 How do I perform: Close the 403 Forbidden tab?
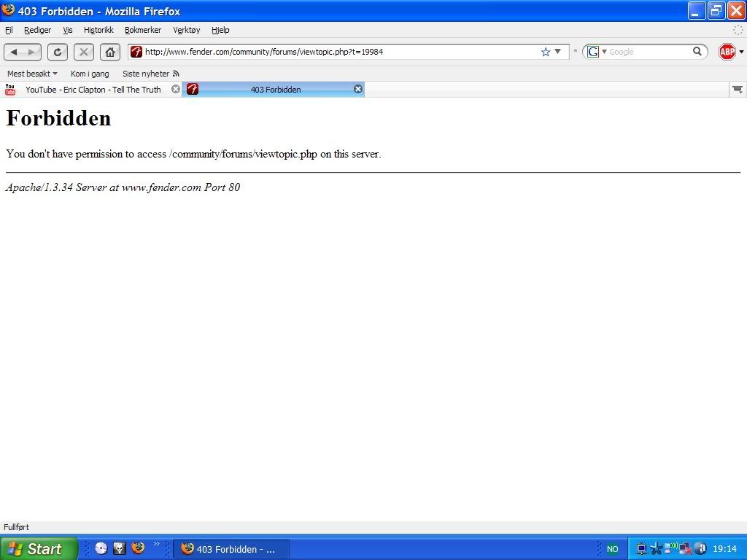(x=358, y=89)
